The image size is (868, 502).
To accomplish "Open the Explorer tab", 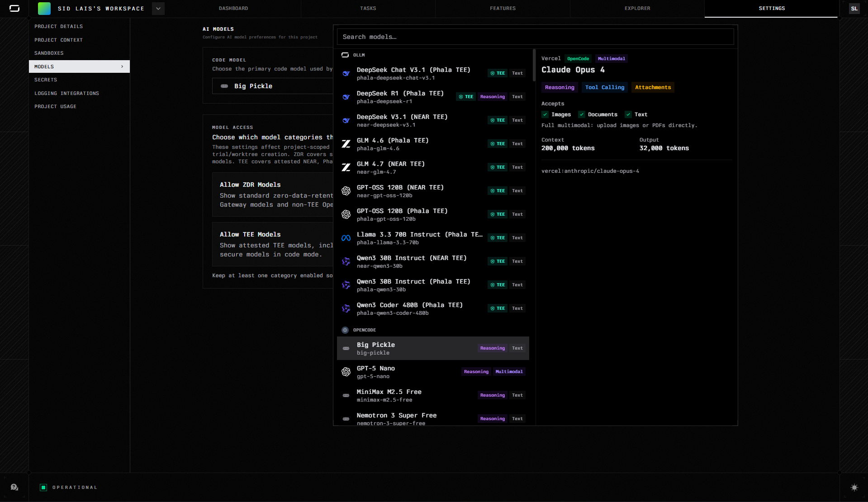I will 637,9.
